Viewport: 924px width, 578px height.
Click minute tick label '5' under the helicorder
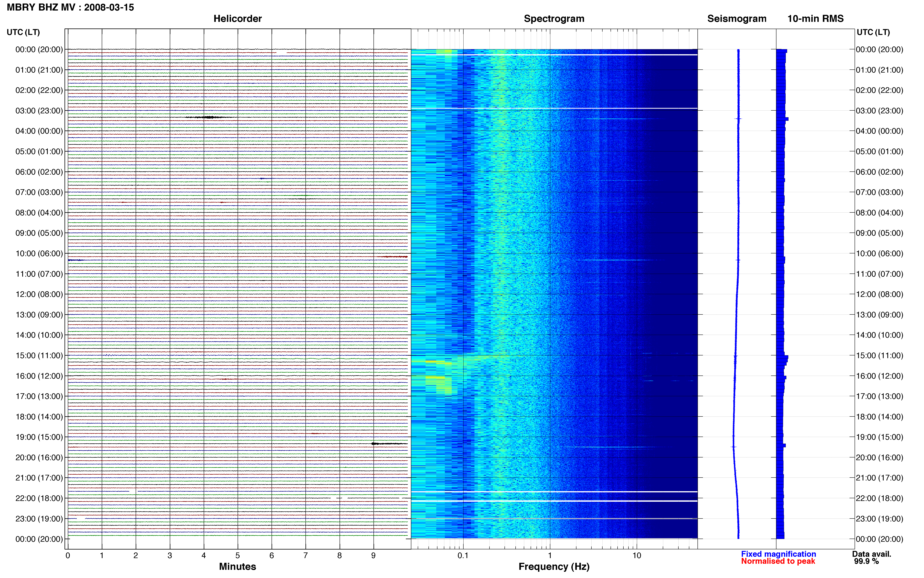[x=238, y=555]
